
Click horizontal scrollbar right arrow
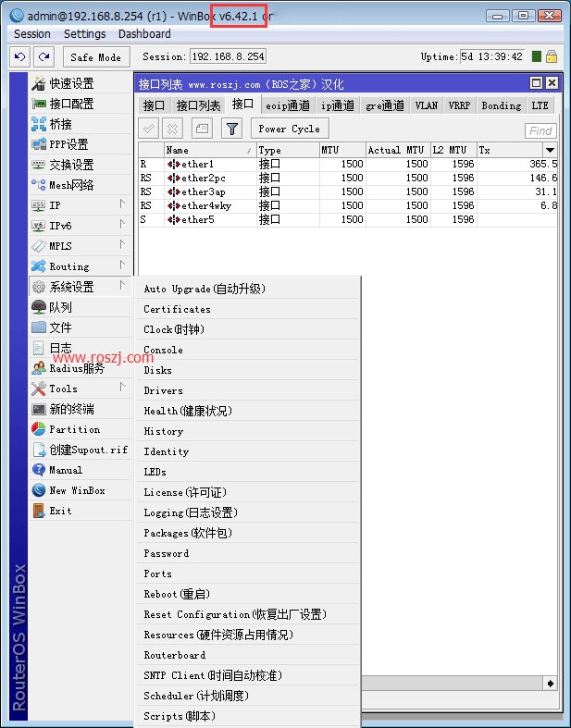tap(550, 683)
